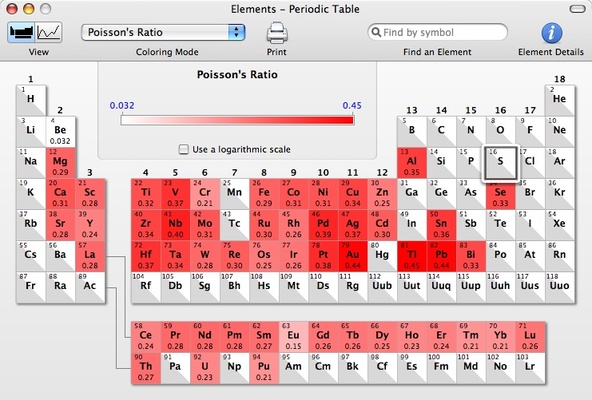
Task: Select the Mercury (Hg) cell
Action: (x=382, y=256)
